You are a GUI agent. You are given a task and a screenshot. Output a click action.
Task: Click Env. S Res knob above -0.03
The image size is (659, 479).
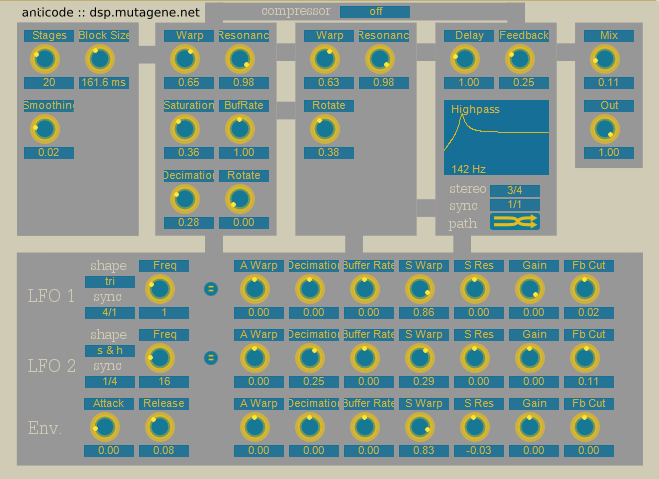point(475,427)
